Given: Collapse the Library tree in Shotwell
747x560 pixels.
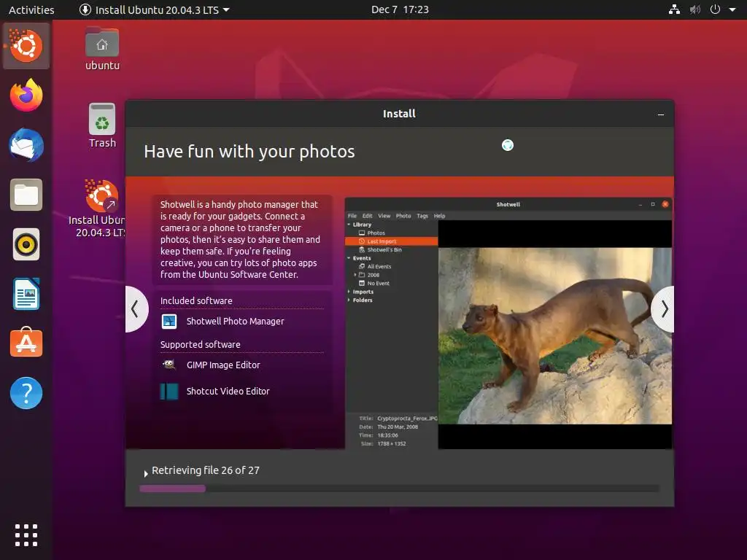Looking at the screenshot, I should tap(349, 225).
